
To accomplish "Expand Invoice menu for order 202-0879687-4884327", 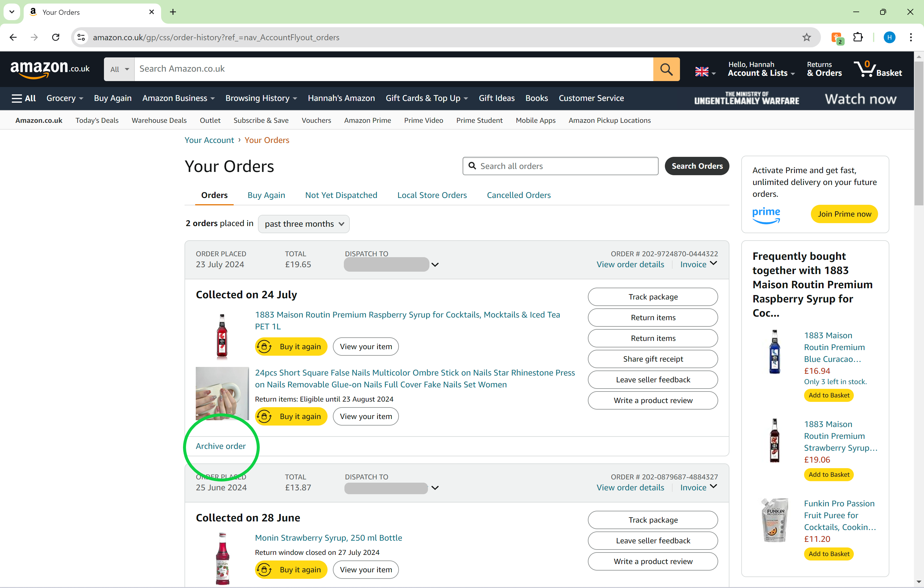I will point(698,488).
